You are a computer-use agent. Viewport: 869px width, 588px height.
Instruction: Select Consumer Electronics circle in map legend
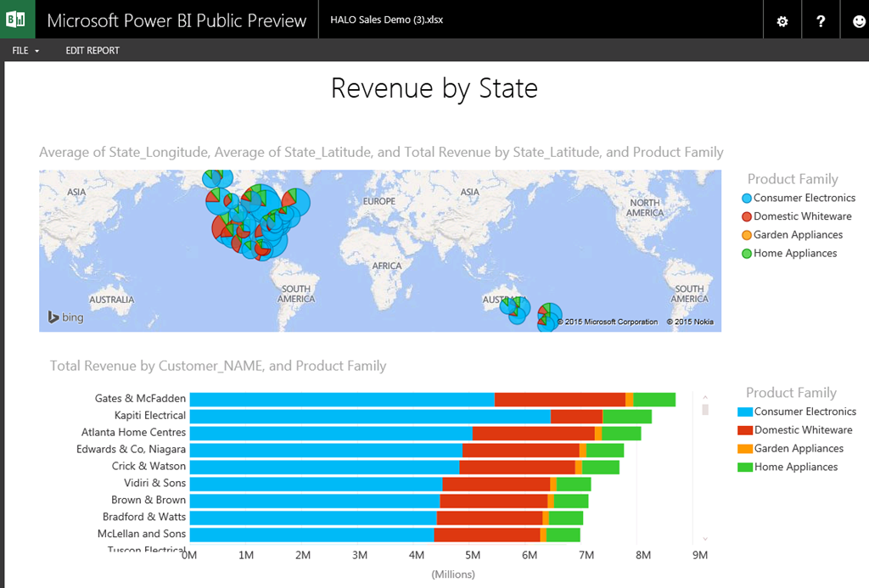click(747, 199)
